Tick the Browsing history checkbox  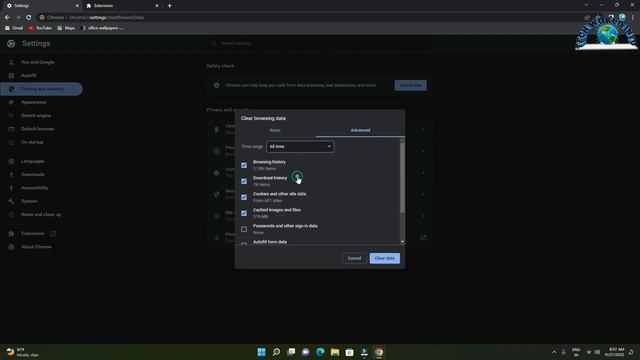(x=244, y=165)
